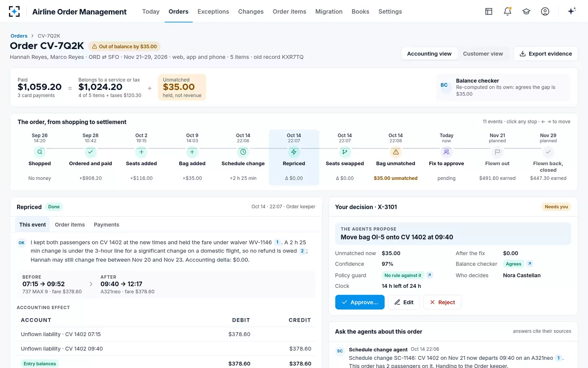Click the graduation cap learning icon
The width and height of the screenshot is (588, 368).
[x=526, y=11]
